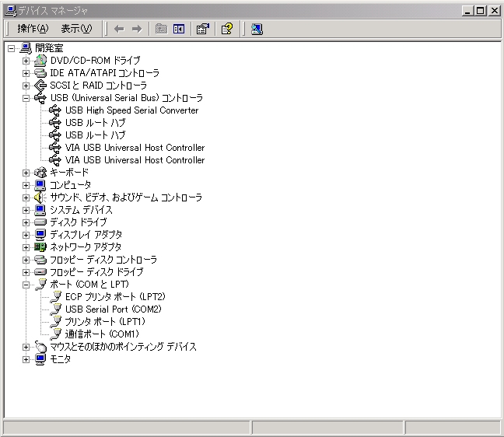504x437 pixels.
Task: Click the IDE ATA/ATAPI controller icon
Action: [40, 73]
